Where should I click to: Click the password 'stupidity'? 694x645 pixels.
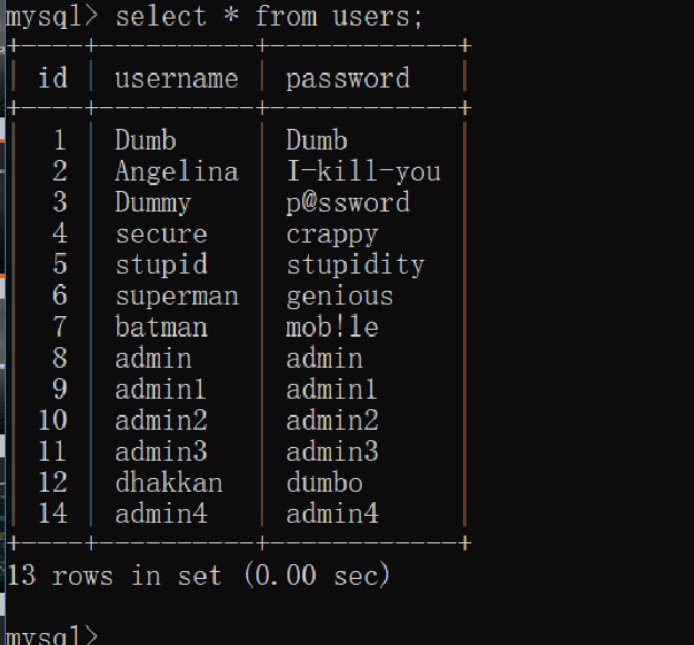pos(355,265)
